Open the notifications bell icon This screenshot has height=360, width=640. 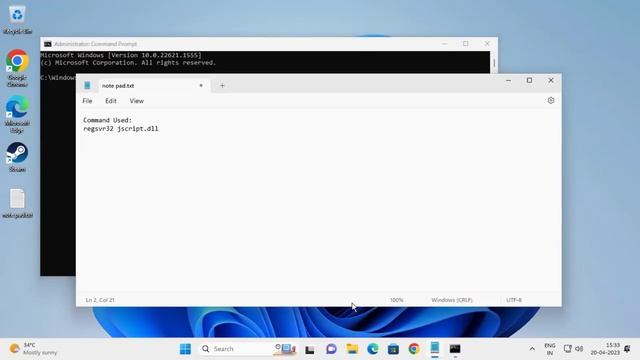pos(627,349)
